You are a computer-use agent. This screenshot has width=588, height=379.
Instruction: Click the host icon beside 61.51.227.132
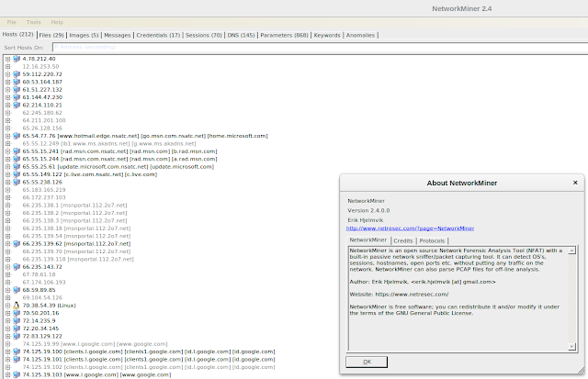[x=17, y=90]
